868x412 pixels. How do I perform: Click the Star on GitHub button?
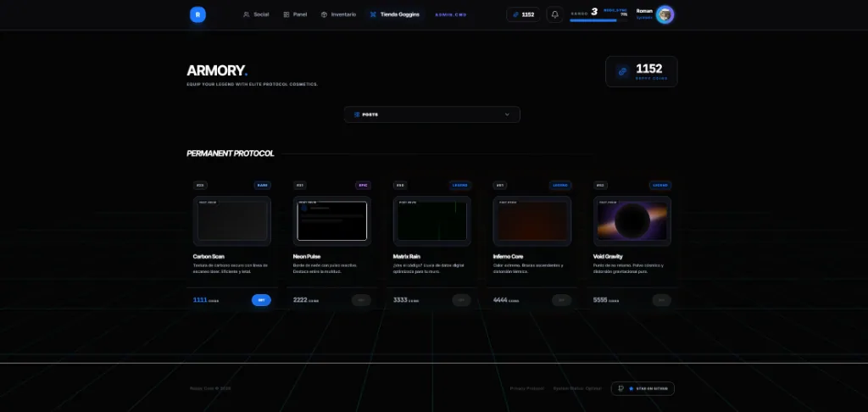click(x=643, y=389)
